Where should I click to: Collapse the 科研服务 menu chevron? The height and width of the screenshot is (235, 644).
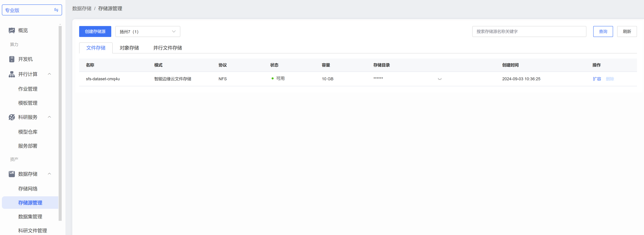click(50, 117)
